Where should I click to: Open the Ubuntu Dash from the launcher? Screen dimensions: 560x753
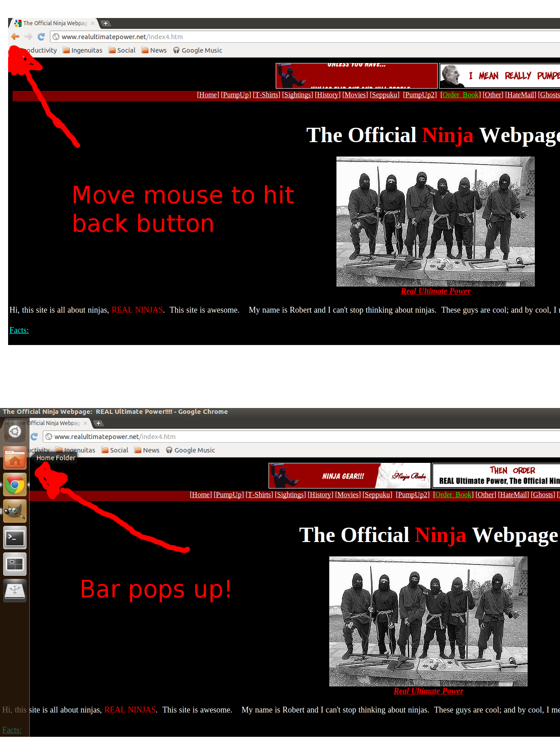pos(15,432)
